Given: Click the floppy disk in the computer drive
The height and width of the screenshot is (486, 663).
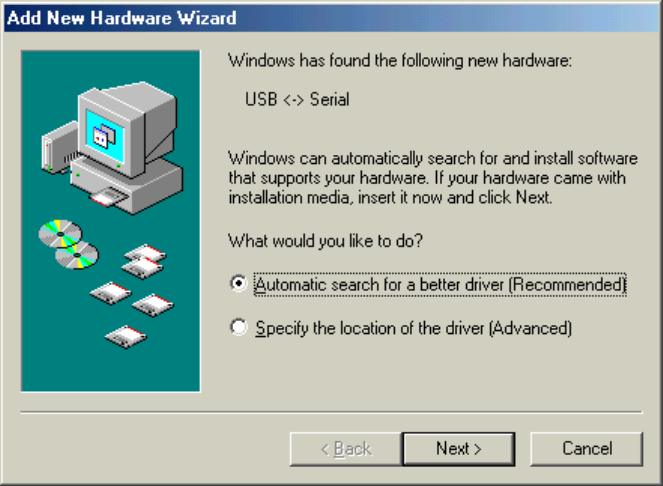Looking at the screenshot, I should click(109, 197).
